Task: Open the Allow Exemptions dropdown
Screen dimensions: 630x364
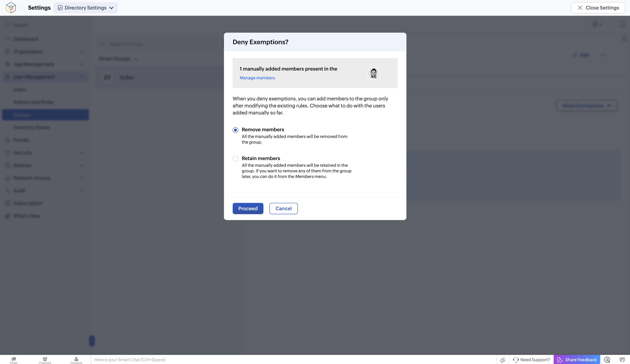Action: click(586, 106)
